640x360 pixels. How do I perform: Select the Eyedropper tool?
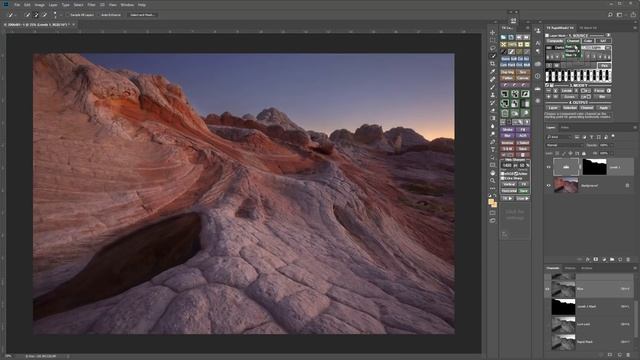[493, 71]
